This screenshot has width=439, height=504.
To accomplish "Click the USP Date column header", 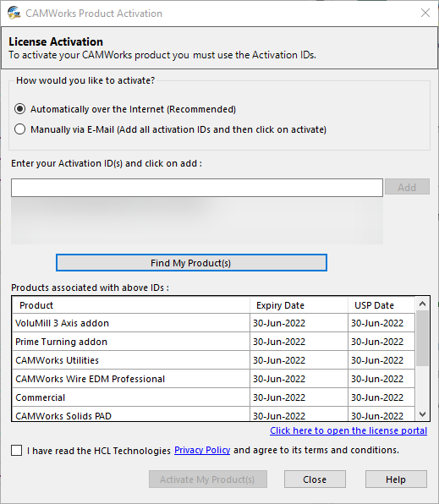I will (x=381, y=305).
